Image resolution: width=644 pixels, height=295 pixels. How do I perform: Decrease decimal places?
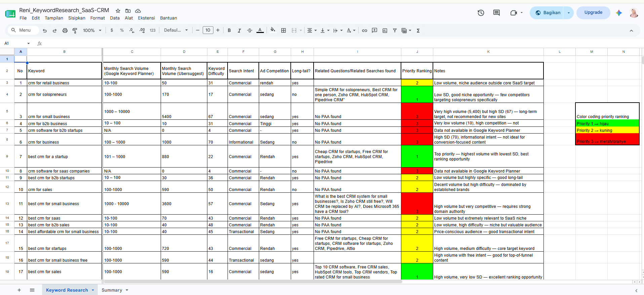[x=132, y=30]
